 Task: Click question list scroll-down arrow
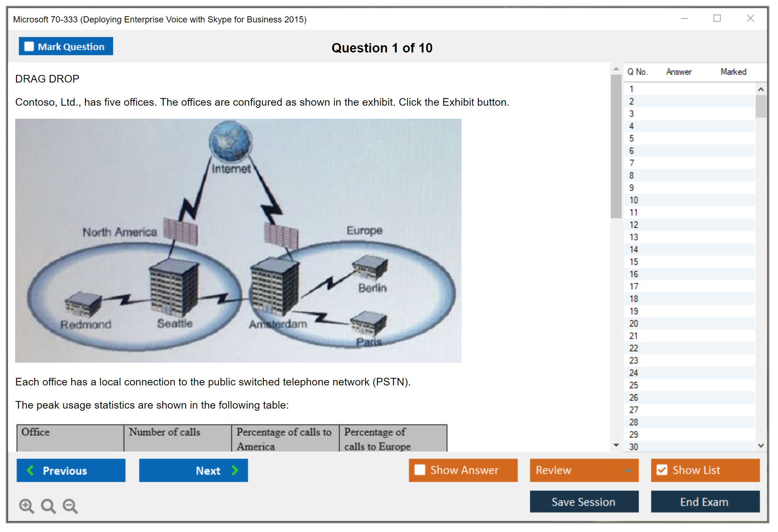tap(761, 446)
